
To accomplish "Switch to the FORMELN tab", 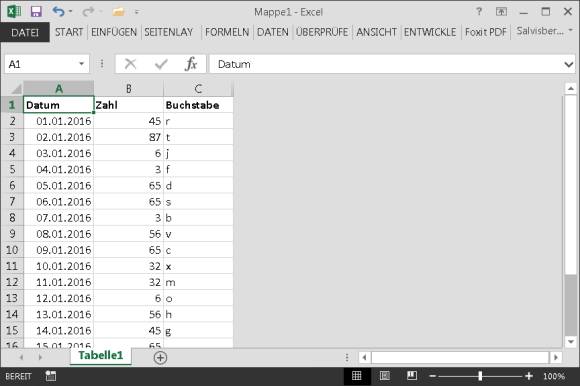I will click(227, 32).
